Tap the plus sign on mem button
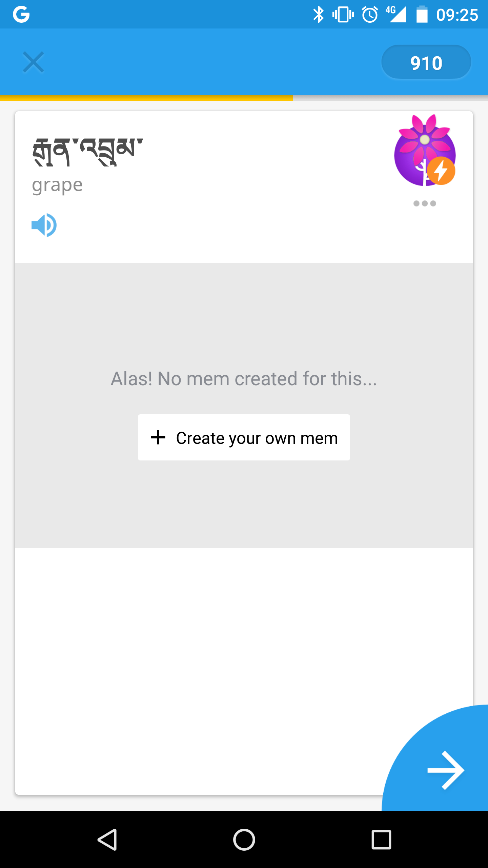The width and height of the screenshot is (488, 868). 158,437
